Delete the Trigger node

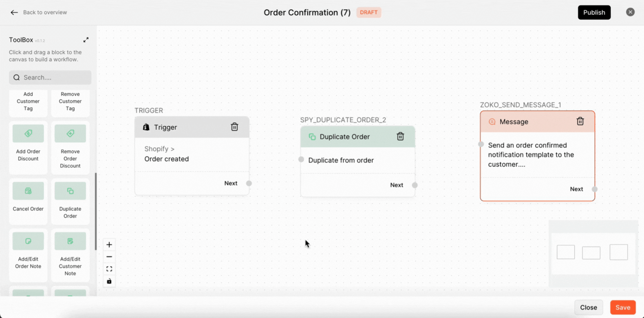(235, 127)
